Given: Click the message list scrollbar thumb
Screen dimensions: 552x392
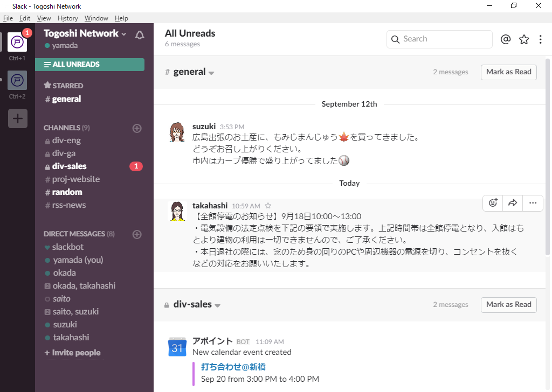Looking at the screenshot, I should 548,157.
